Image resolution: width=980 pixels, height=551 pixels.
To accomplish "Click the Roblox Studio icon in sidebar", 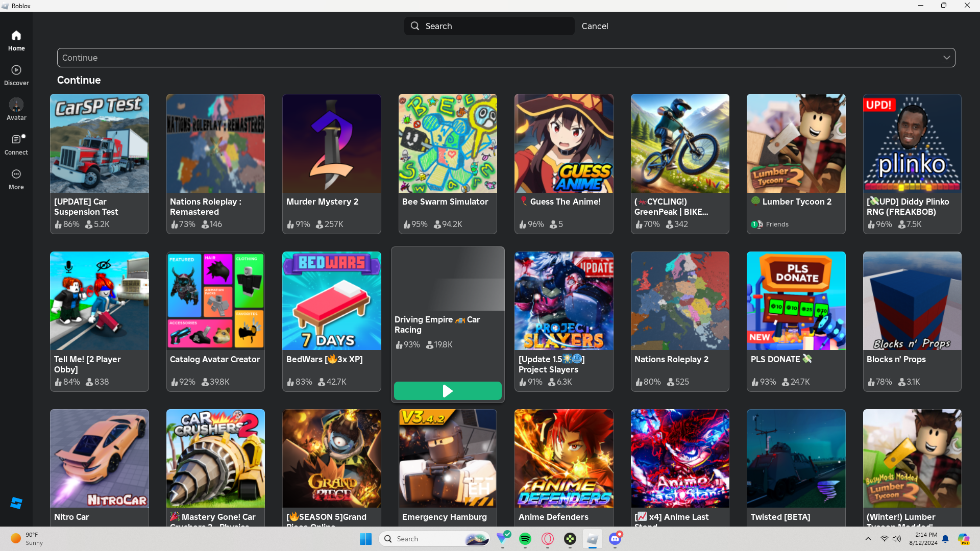I will pos(16,503).
